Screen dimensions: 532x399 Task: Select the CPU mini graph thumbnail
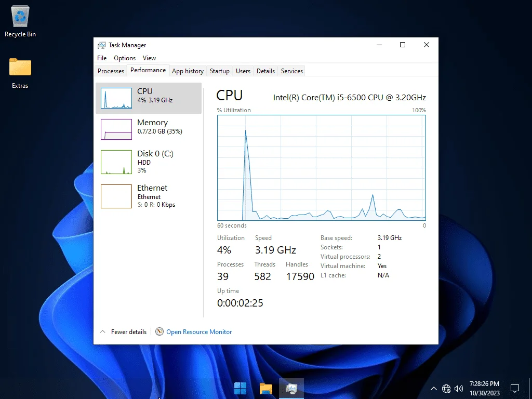(116, 98)
